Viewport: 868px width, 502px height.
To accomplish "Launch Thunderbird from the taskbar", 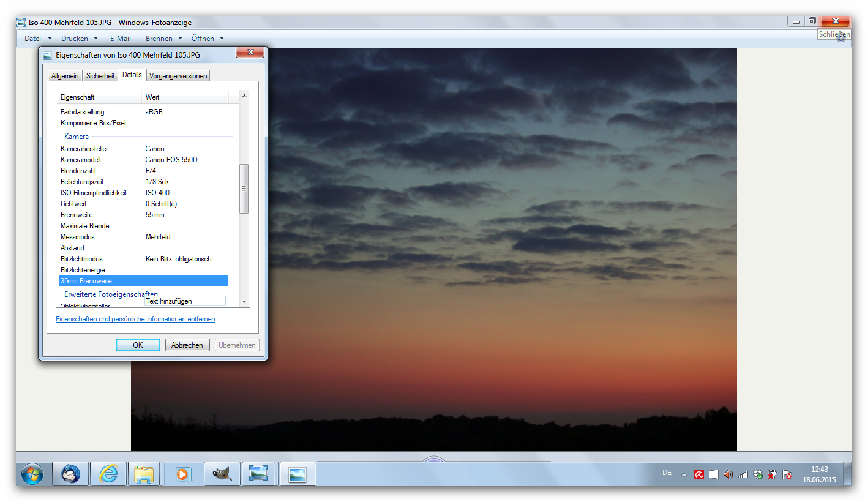I will click(70, 474).
